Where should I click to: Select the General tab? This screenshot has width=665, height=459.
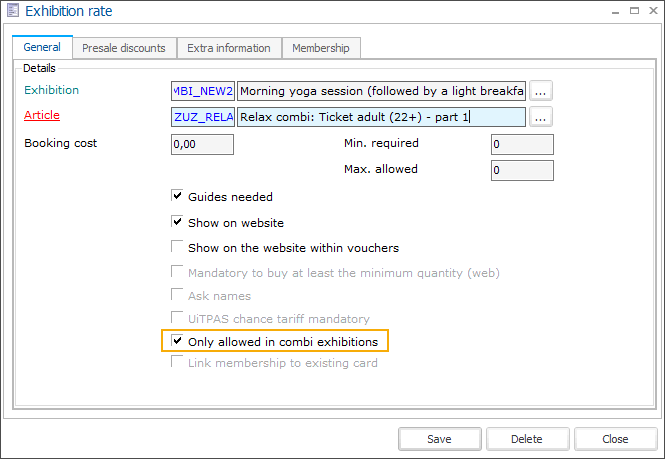[42, 47]
